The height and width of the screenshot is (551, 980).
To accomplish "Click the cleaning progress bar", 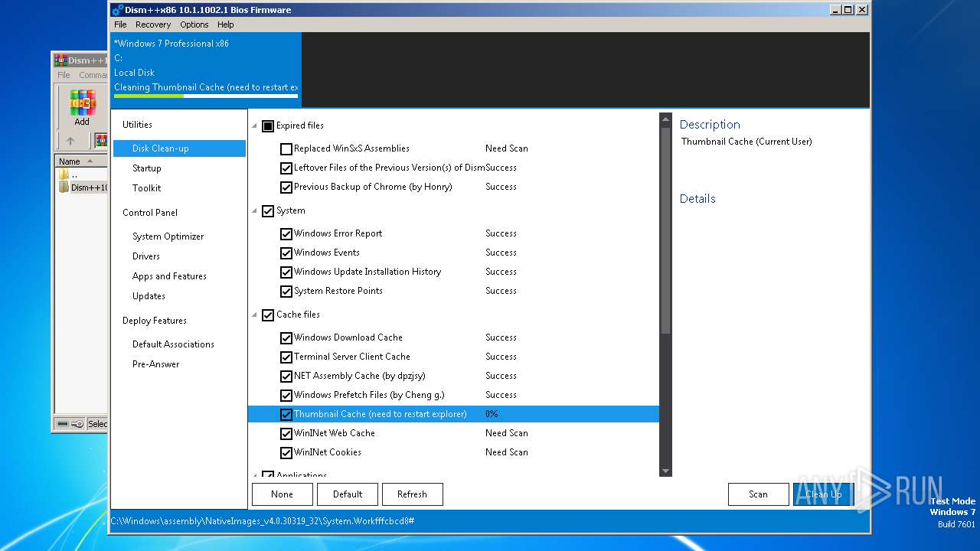I will pos(206,96).
